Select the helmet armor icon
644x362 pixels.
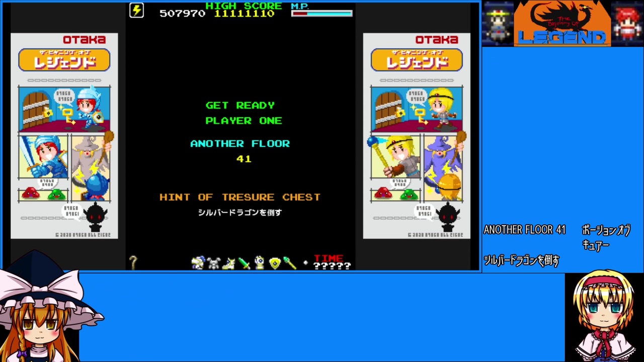[259, 262]
